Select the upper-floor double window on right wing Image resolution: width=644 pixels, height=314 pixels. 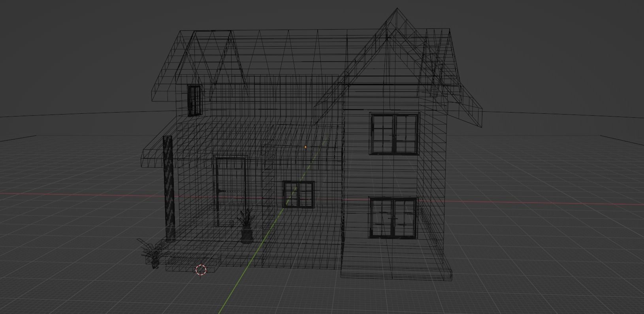[x=394, y=133]
